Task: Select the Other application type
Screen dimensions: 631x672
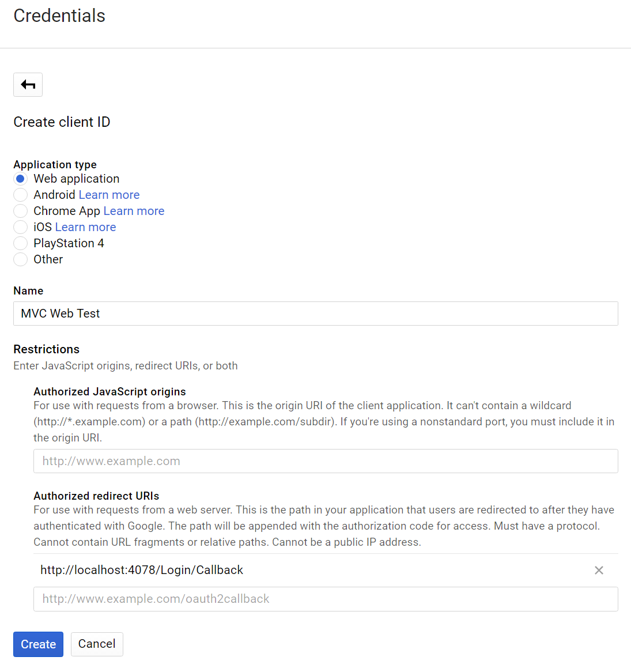Action: click(20, 259)
